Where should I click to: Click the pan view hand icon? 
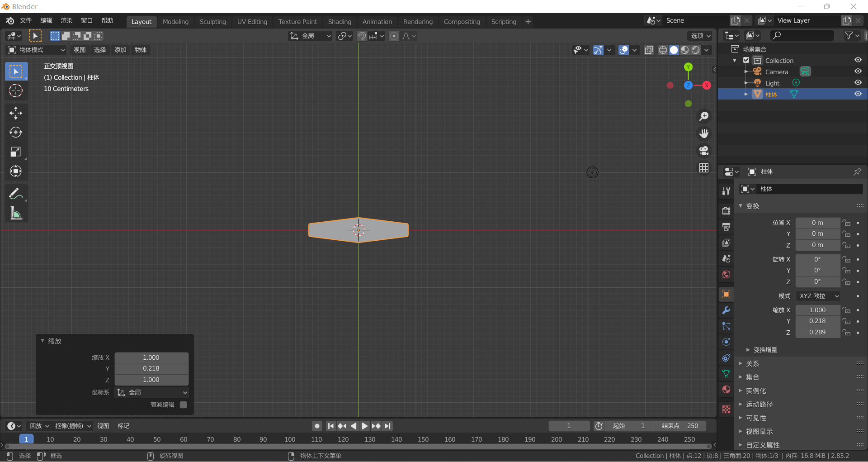pyautogui.click(x=704, y=133)
